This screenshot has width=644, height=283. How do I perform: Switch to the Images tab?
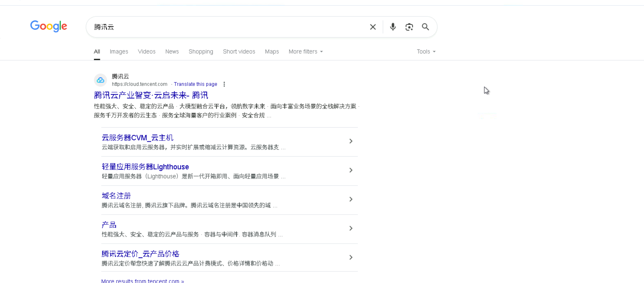pos(119,52)
